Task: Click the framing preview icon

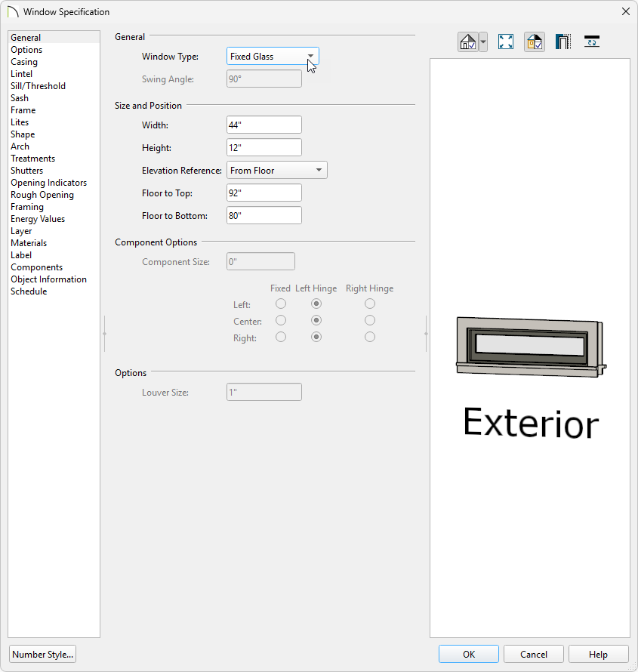Action: [x=563, y=42]
